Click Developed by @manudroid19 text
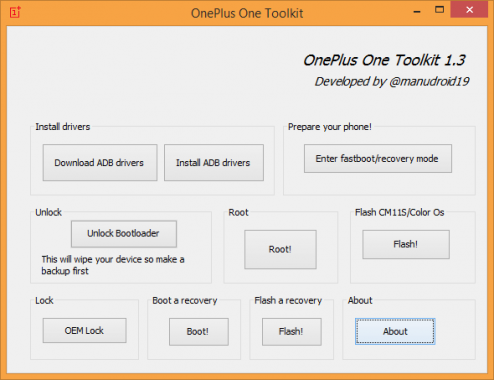This screenshot has height=380, width=494. (x=392, y=81)
